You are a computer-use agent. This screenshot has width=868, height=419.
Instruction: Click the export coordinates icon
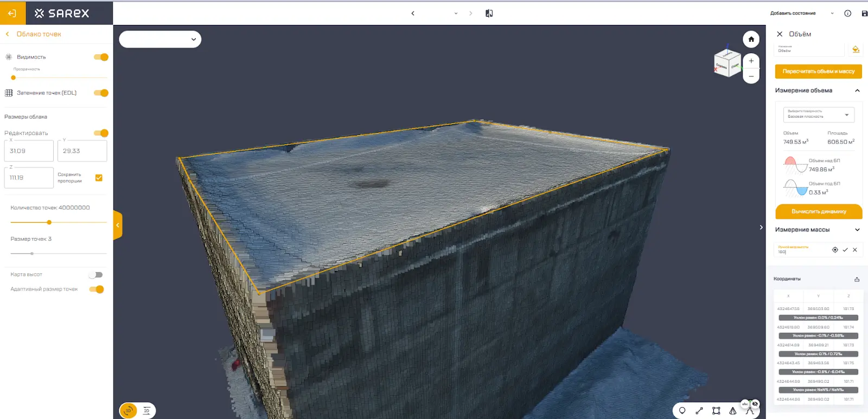[x=857, y=279]
